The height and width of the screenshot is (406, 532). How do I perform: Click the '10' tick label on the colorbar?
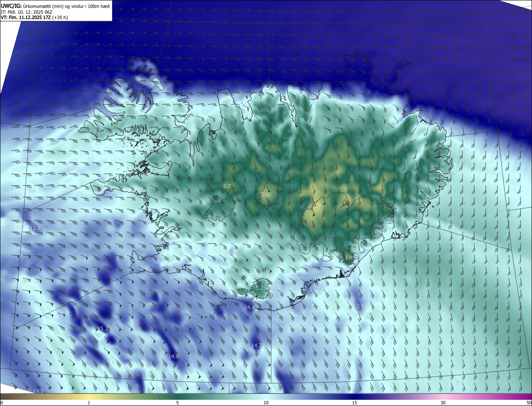point(266,403)
